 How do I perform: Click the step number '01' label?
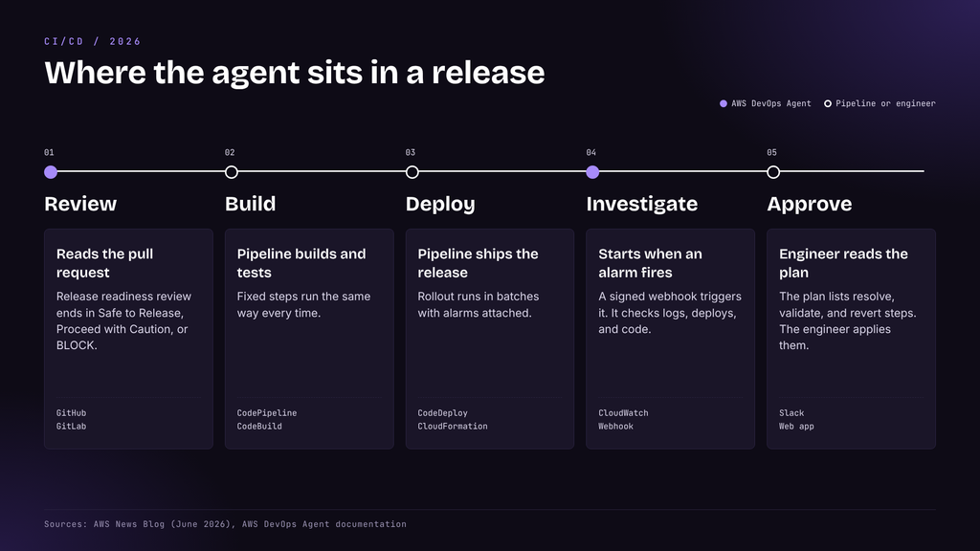click(x=49, y=152)
